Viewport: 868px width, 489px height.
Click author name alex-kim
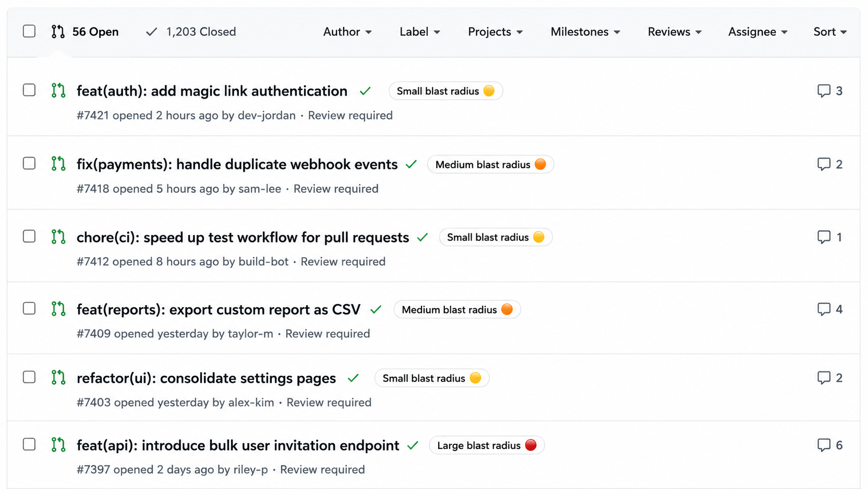251,402
